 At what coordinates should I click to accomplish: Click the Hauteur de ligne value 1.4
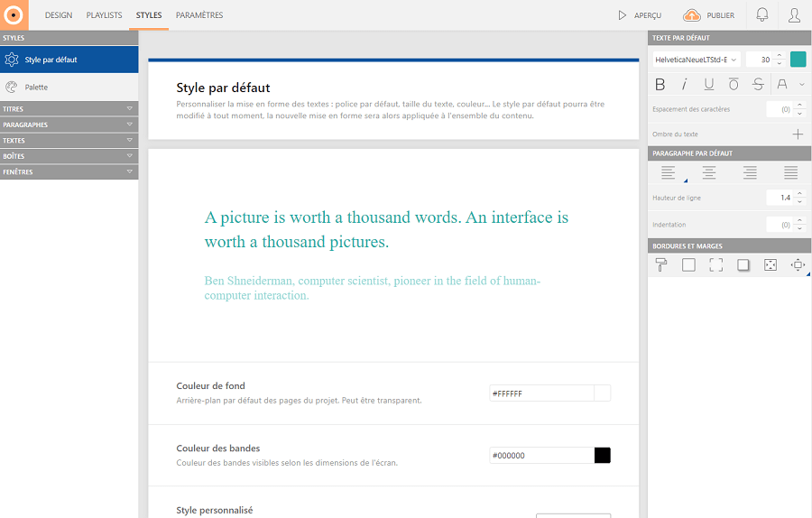pyautogui.click(x=780, y=198)
